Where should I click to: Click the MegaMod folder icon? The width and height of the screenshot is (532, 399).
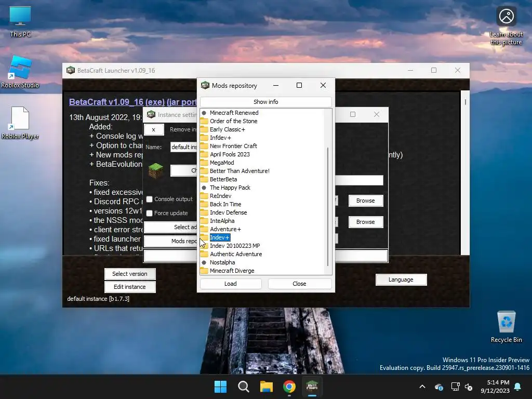pyautogui.click(x=204, y=163)
